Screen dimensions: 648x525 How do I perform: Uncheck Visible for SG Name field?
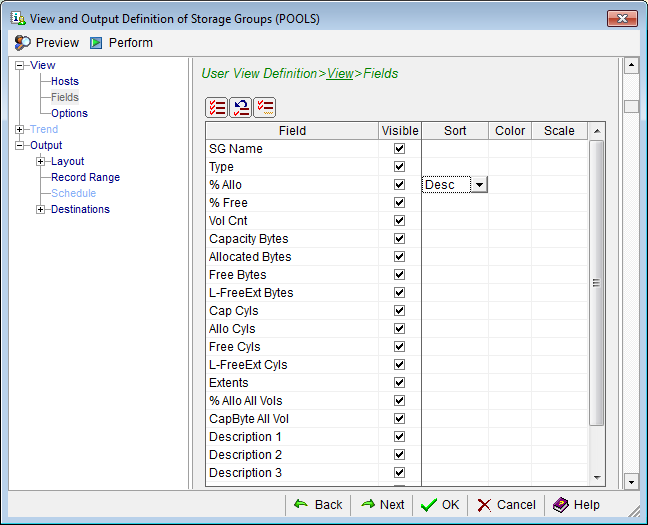click(400, 148)
